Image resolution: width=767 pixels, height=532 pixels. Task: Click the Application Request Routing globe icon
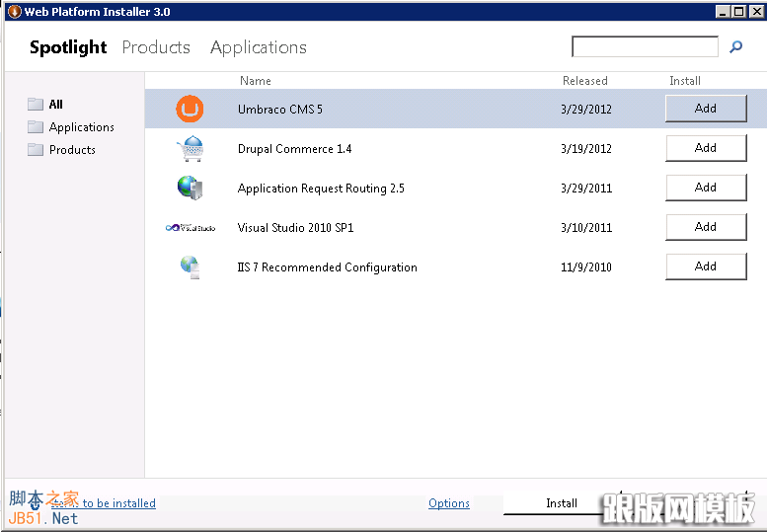(x=191, y=189)
